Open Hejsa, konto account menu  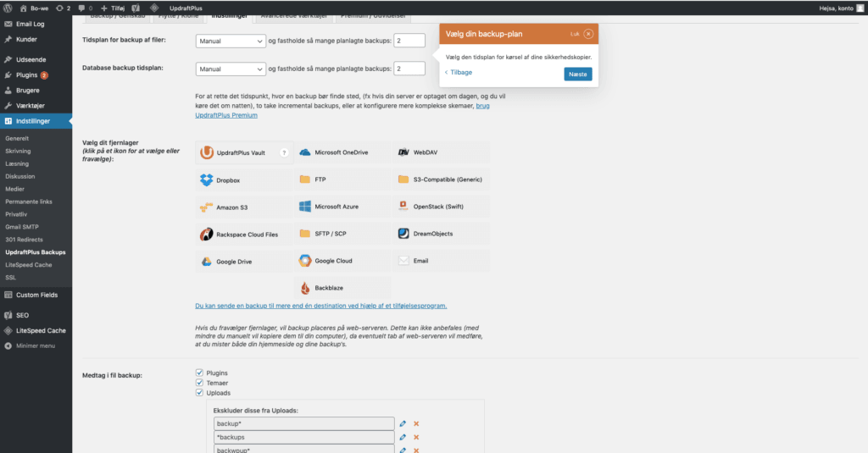point(842,8)
